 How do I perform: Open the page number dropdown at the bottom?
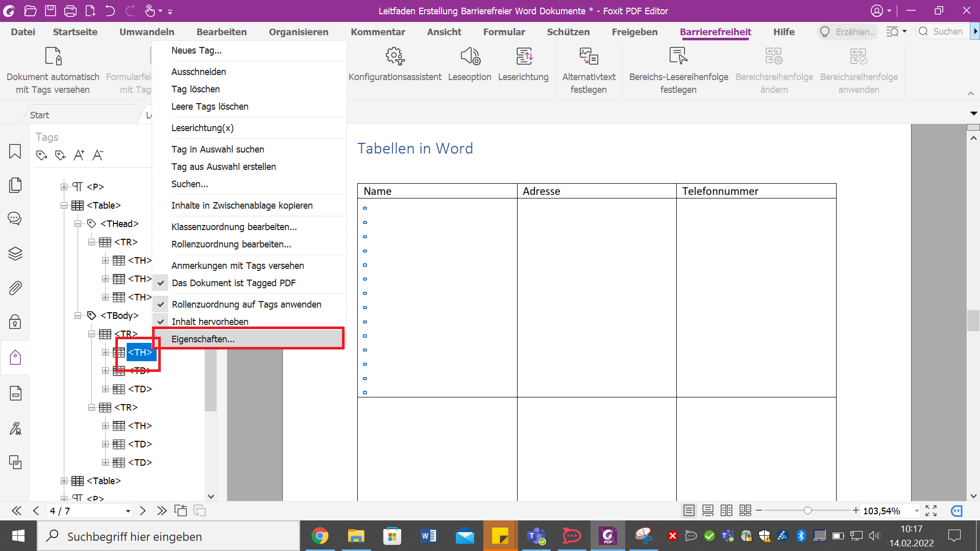(x=128, y=511)
